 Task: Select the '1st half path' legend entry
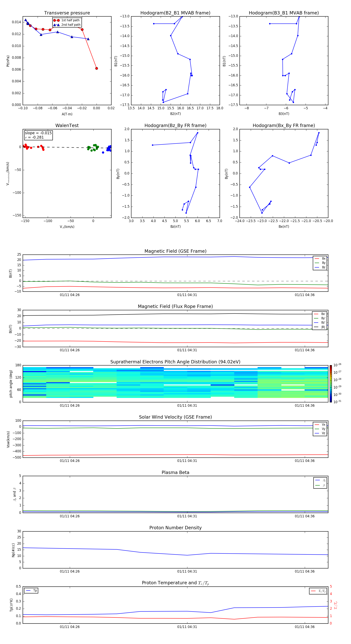pos(67,20)
